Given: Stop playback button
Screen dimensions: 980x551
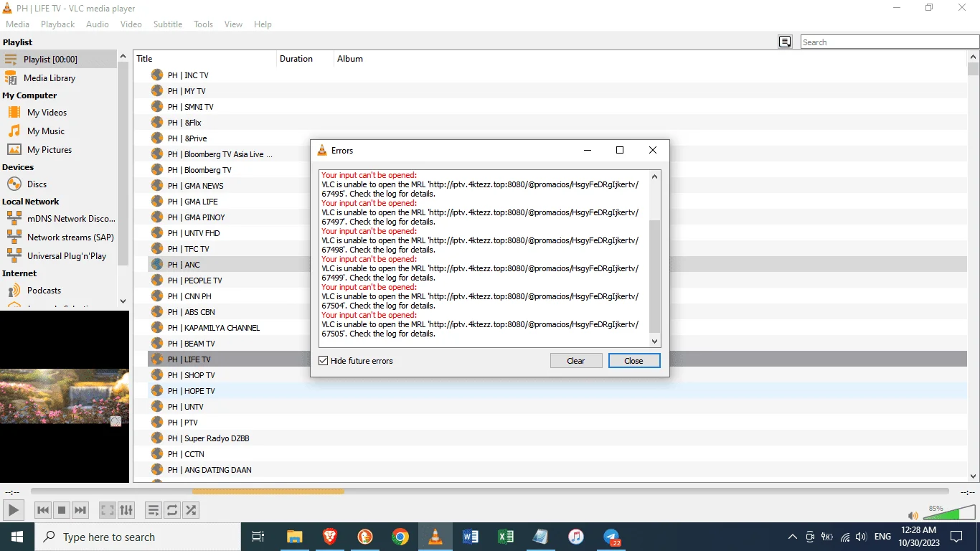Looking at the screenshot, I should click(x=62, y=510).
